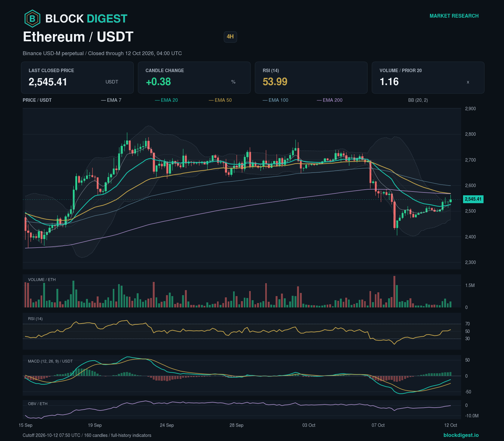Click the 07 Oct date label
The image size is (504, 441).
(378, 425)
